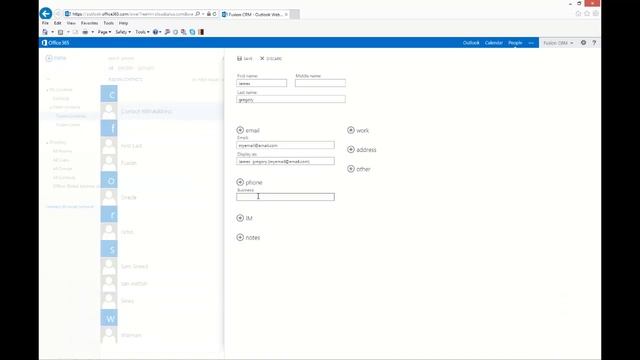Click the home icon in IE command bar
This screenshot has width=640, height=360.
[45, 32]
